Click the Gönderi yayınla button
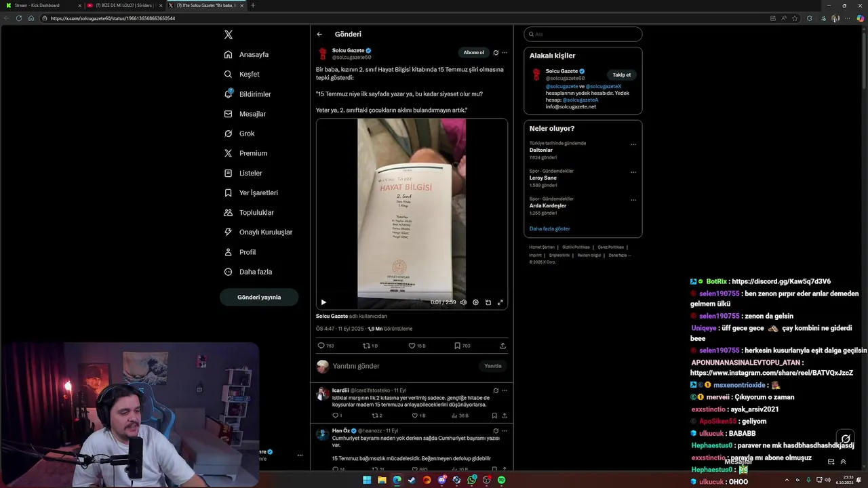Viewport: 868px width, 488px height. tap(259, 297)
